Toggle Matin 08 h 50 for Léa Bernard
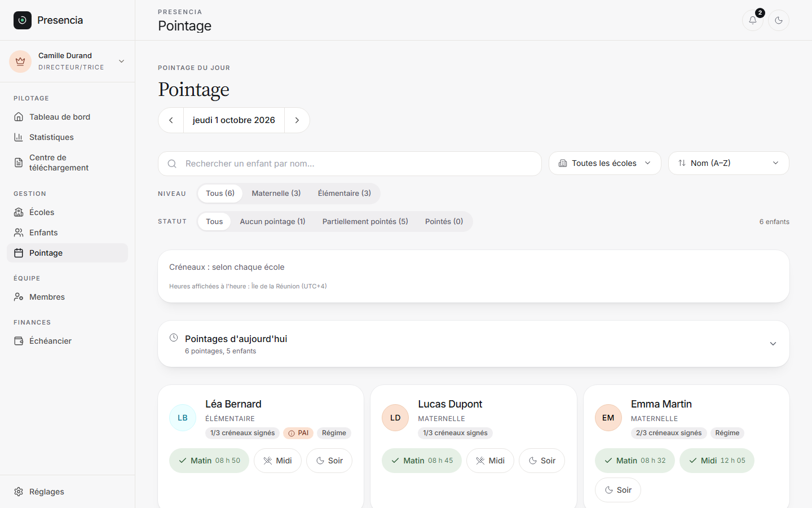Viewport: 812px width, 508px height. point(209,461)
